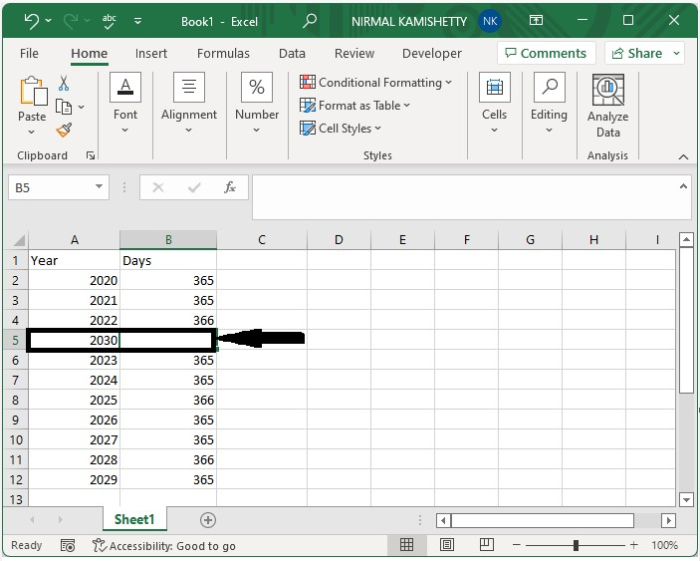The image size is (700, 561).
Task: Click the Copy icon
Action: (x=63, y=107)
